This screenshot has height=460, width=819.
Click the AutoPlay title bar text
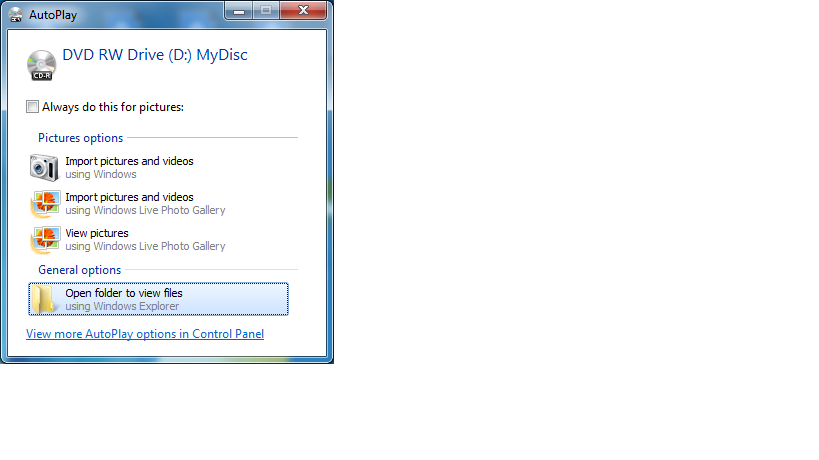(53, 12)
